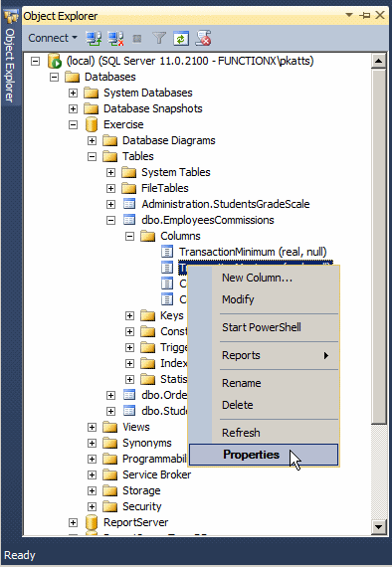392x567 pixels.
Task: Collapse the Databases folder
Action: pyautogui.click(x=54, y=77)
